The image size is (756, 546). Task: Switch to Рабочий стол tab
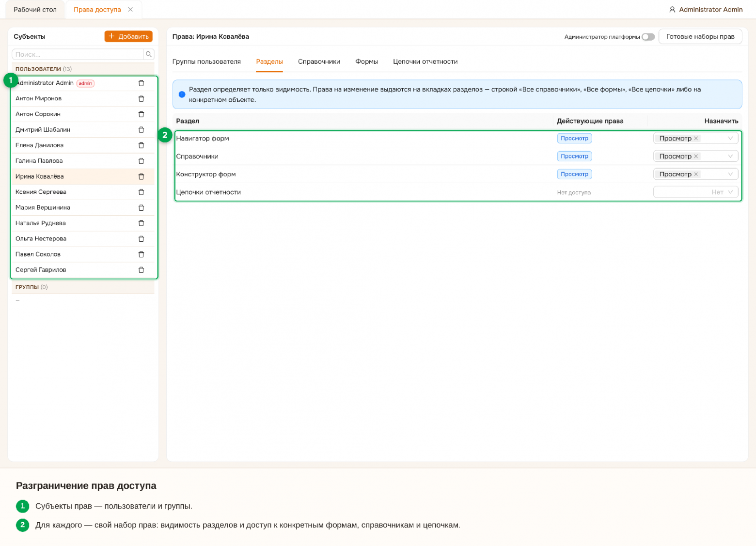tap(35, 10)
